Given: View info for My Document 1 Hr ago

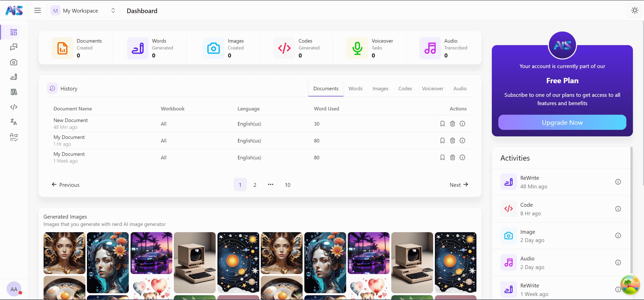Looking at the screenshot, I should point(462,140).
